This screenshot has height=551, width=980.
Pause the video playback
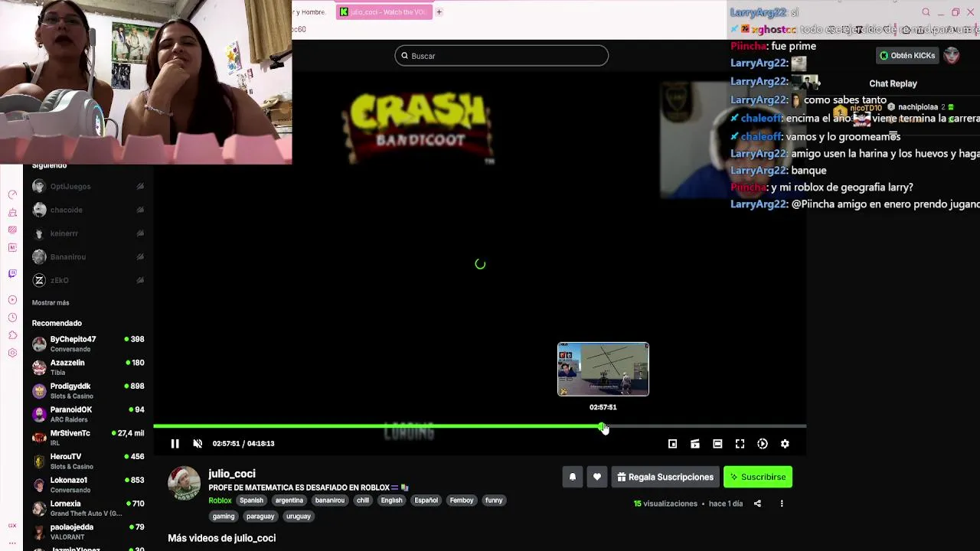(175, 444)
